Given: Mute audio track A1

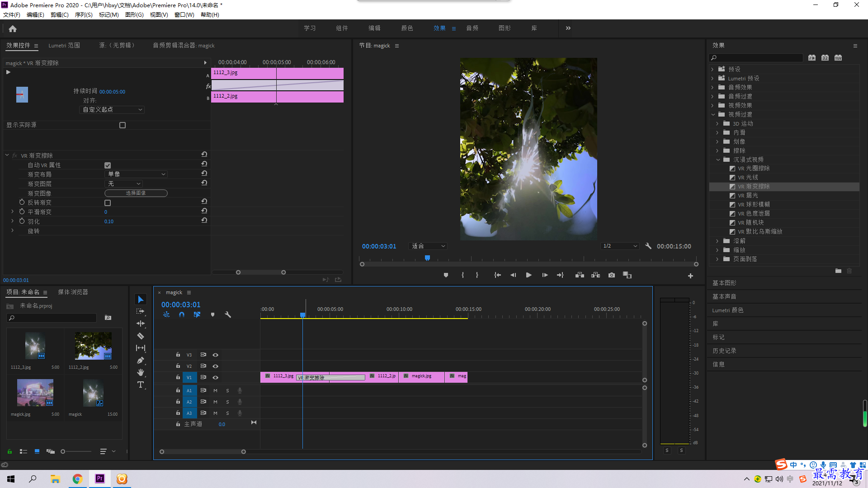Looking at the screenshot, I should [x=215, y=390].
